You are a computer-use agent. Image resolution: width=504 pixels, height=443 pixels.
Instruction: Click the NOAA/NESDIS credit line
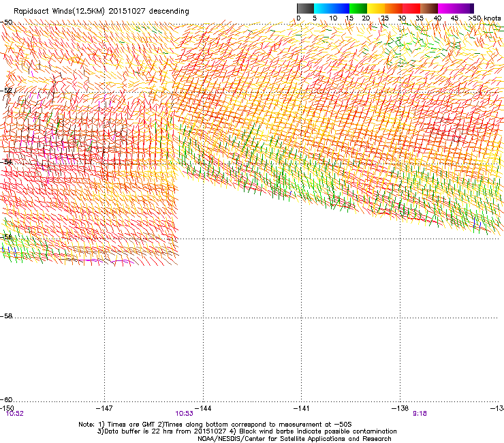(x=294, y=439)
